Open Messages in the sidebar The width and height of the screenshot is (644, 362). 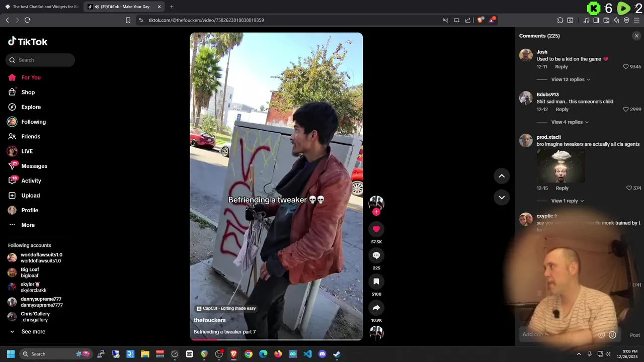click(x=34, y=166)
